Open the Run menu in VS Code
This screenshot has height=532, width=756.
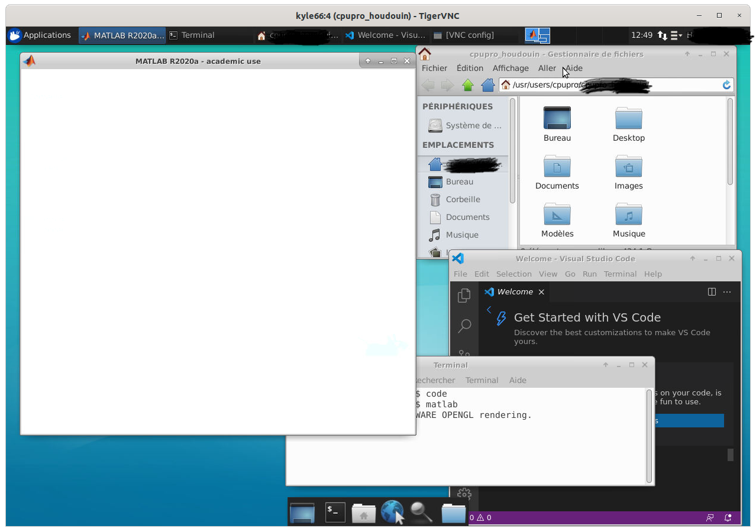tap(589, 274)
